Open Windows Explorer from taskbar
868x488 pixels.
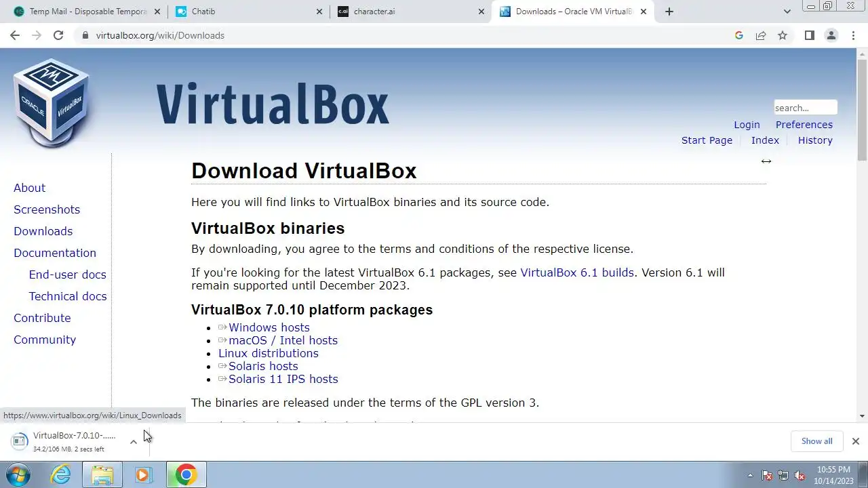(x=102, y=475)
